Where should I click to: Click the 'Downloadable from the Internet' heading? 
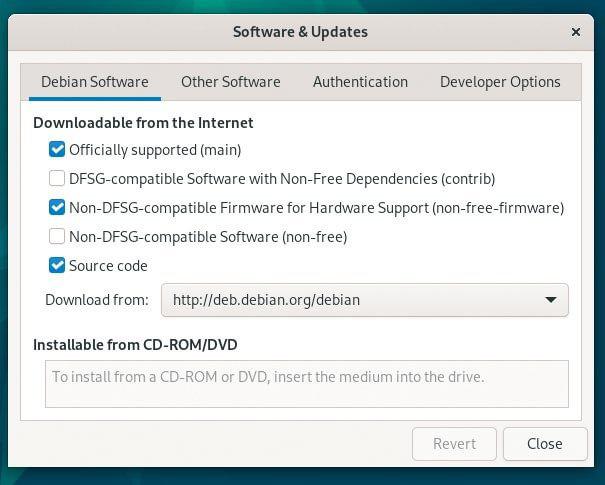143,123
